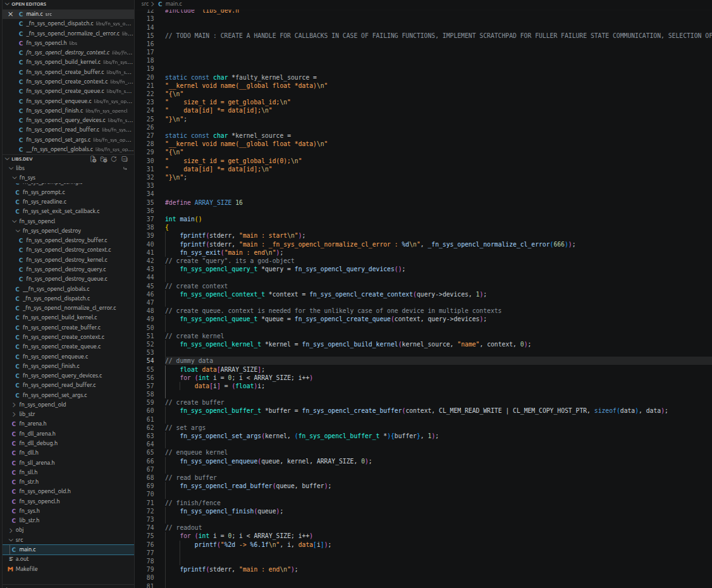Collapse the LIBS.DEV workspace section
712x588 pixels.
click(x=7, y=159)
